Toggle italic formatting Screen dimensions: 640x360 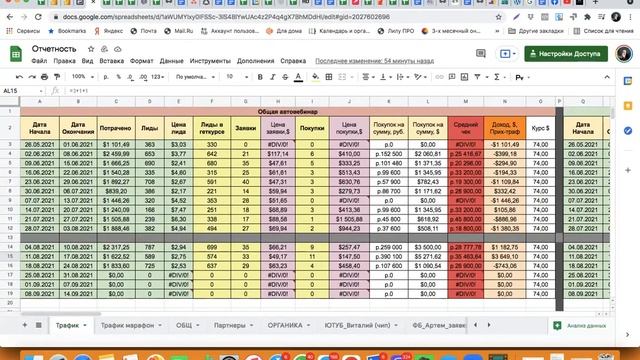(x=273, y=77)
